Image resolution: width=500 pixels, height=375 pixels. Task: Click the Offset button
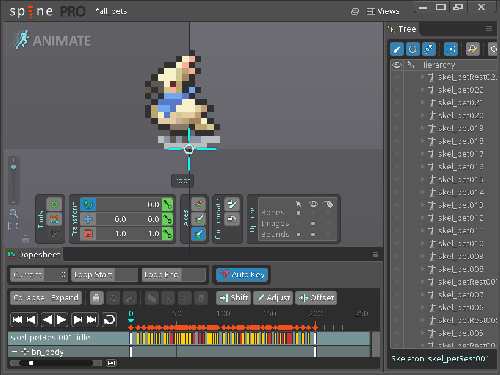pyautogui.click(x=316, y=298)
